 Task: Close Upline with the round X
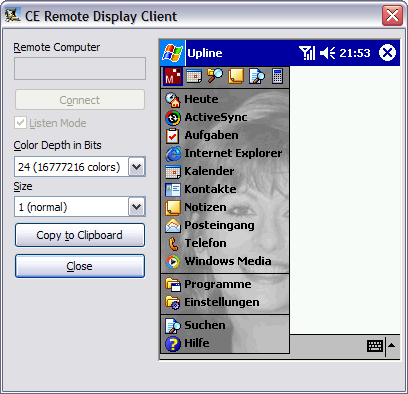(x=387, y=53)
